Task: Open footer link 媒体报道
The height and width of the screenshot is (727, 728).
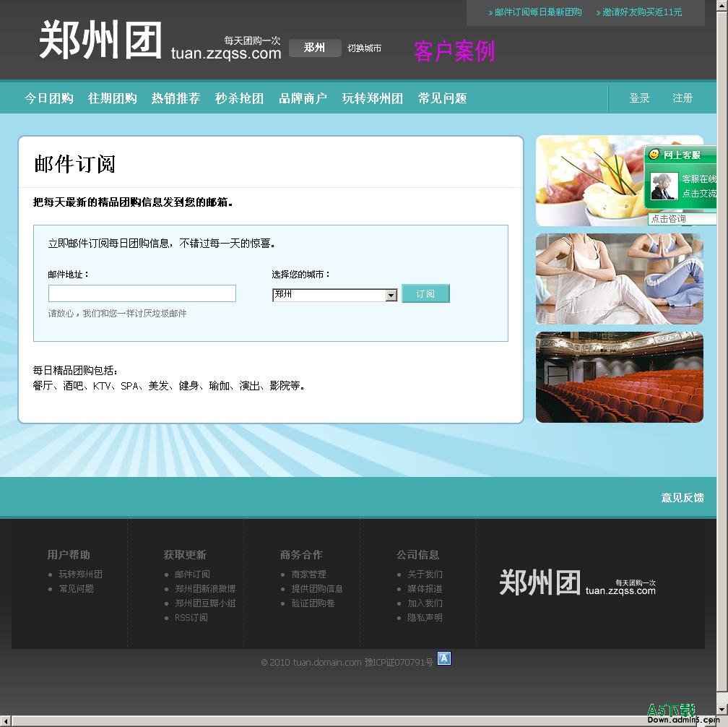Action: coord(425,588)
